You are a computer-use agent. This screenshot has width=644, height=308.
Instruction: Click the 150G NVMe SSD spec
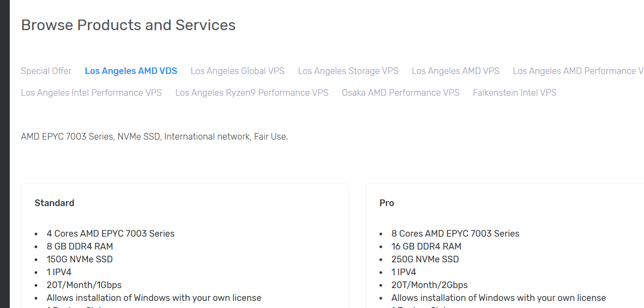80,259
